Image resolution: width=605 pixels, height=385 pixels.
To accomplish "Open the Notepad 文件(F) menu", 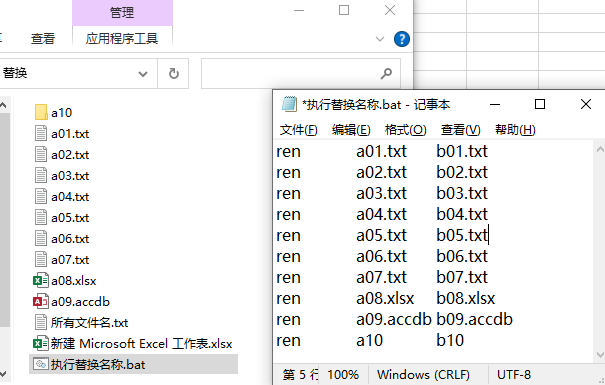I will point(299,130).
